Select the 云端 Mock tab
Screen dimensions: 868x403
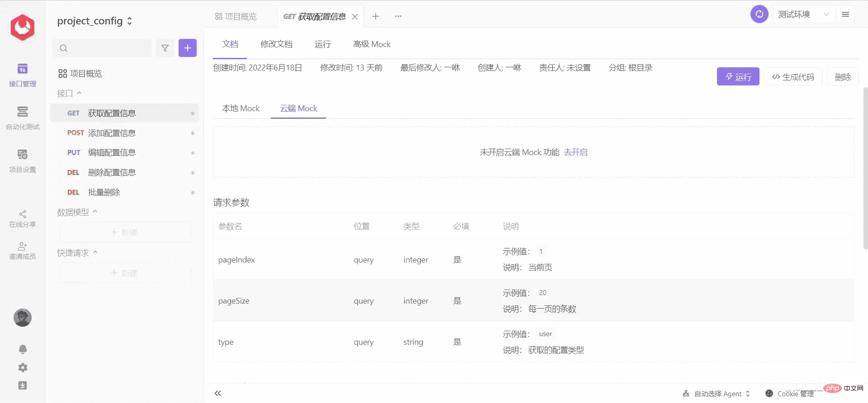pos(298,108)
